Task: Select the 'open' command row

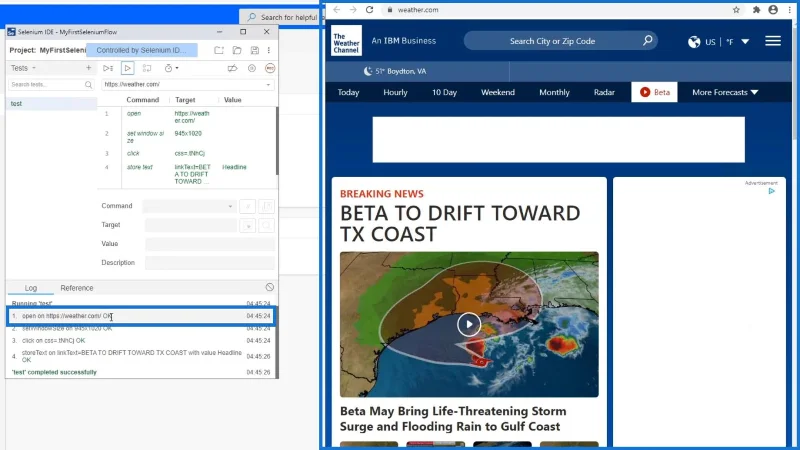Action: [x=186, y=117]
